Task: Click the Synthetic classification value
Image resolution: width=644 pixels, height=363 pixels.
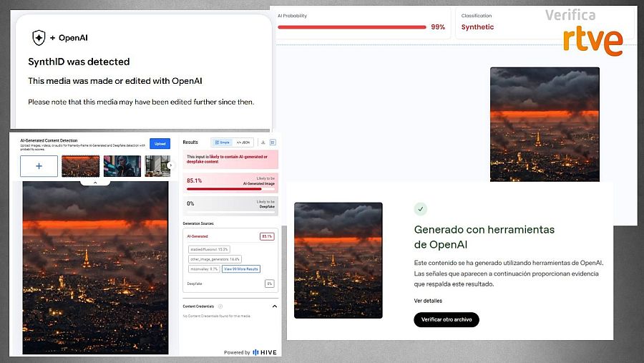Action: (477, 27)
